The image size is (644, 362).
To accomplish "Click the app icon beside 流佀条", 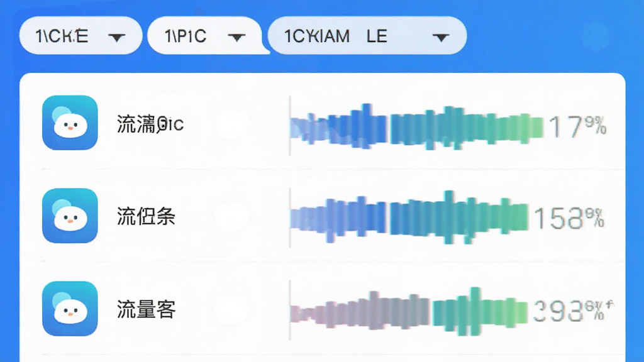I will [x=70, y=216].
